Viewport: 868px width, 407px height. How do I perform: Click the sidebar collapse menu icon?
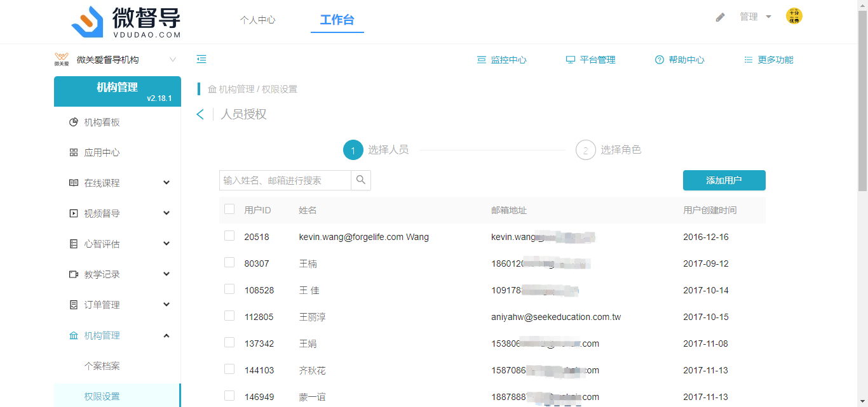[x=201, y=59]
